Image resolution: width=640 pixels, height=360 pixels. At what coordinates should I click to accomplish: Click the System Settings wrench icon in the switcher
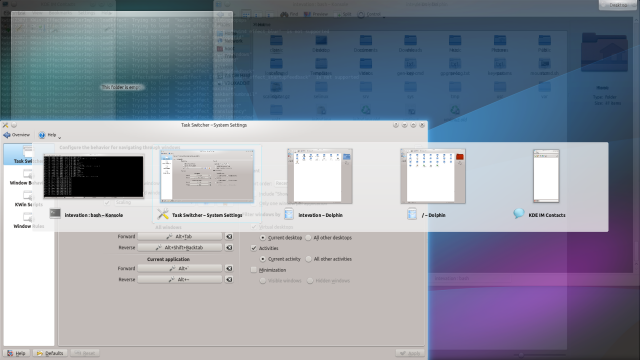[x=163, y=214]
